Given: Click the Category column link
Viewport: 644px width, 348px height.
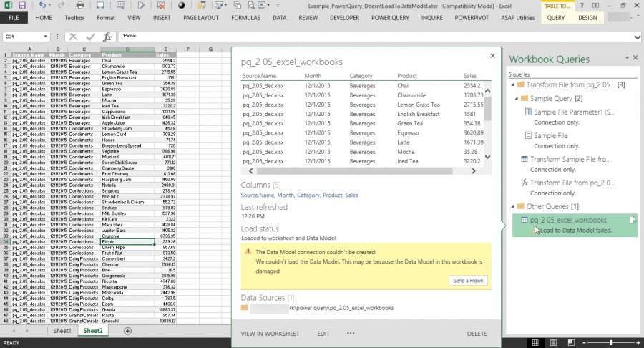Looking at the screenshot, I should point(308,195).
